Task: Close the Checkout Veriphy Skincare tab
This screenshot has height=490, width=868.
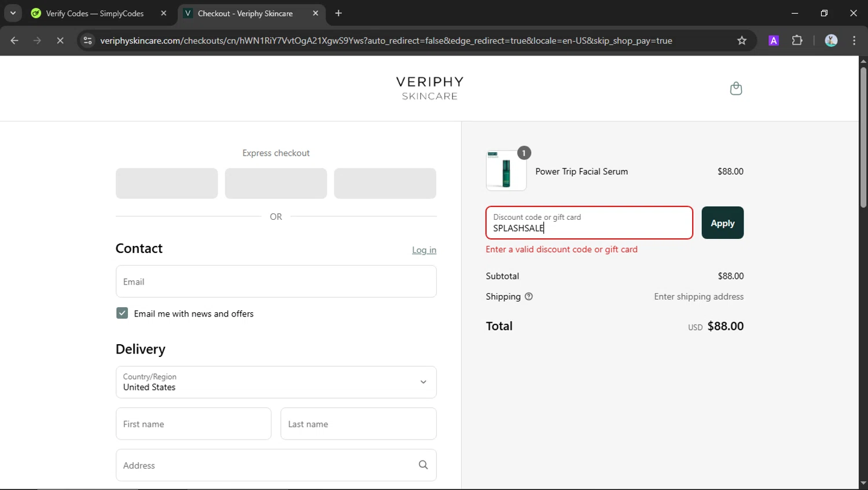Action: click(315, 13)
